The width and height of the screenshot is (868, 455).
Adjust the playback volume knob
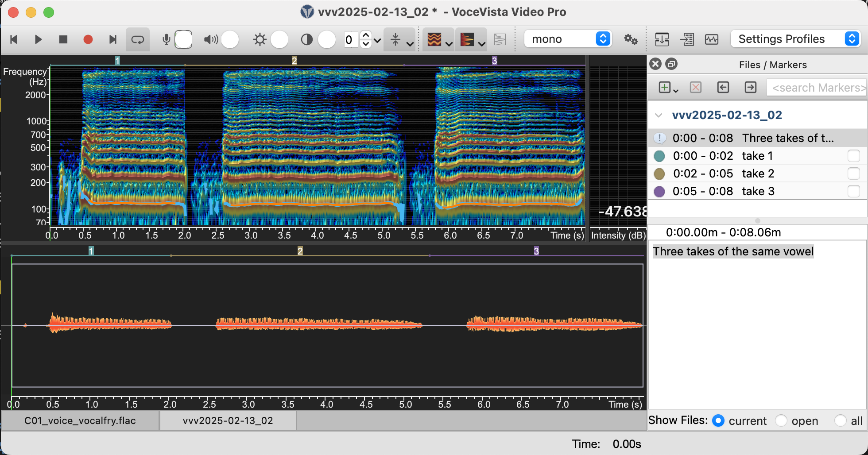click(230, 39)
